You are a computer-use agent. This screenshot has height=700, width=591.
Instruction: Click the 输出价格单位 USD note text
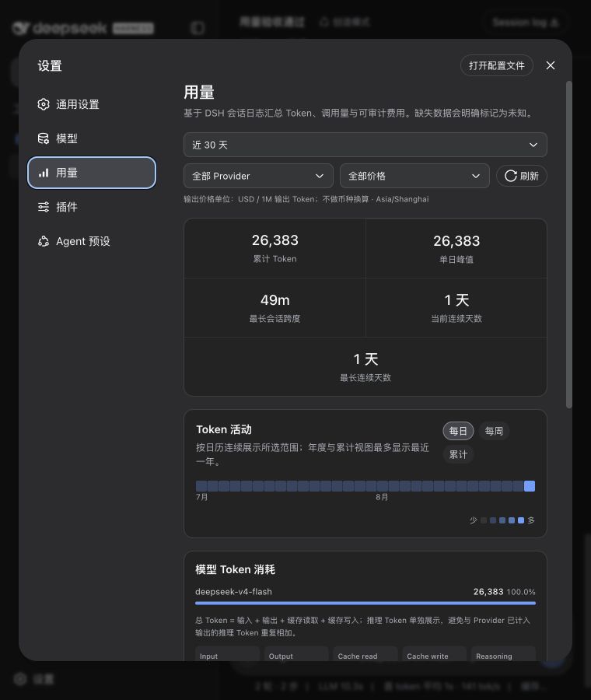pos(306,199)
